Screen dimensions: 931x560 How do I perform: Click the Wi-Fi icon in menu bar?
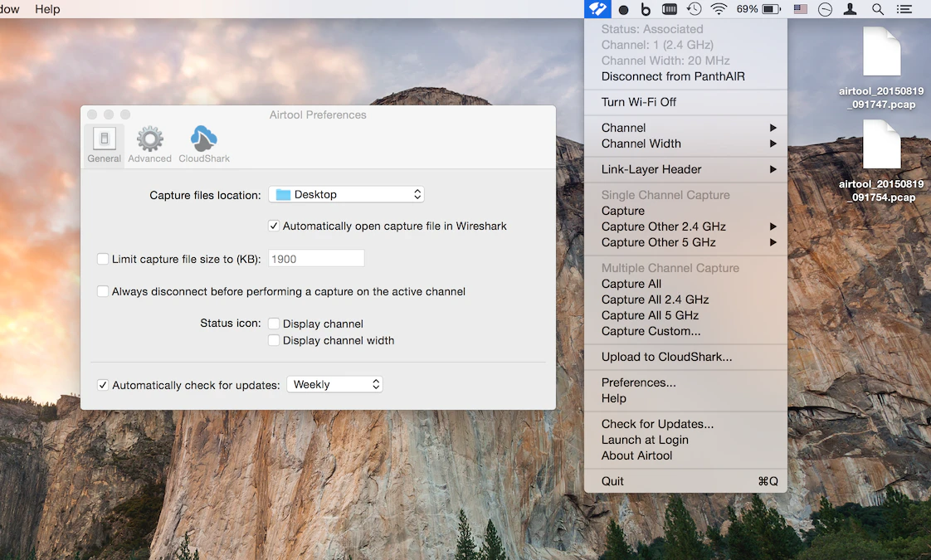pyautogui.click(x=719, y=9)
